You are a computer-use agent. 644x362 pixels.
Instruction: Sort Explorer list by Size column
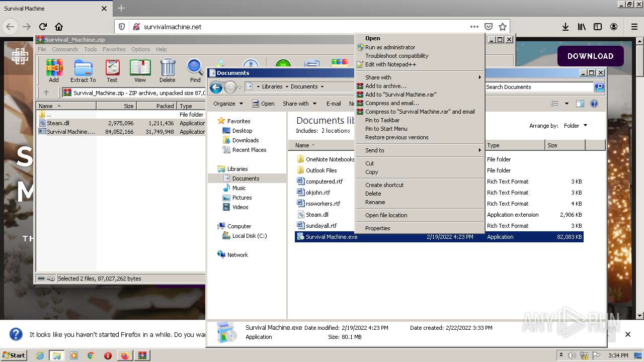[x=565, y=145]
